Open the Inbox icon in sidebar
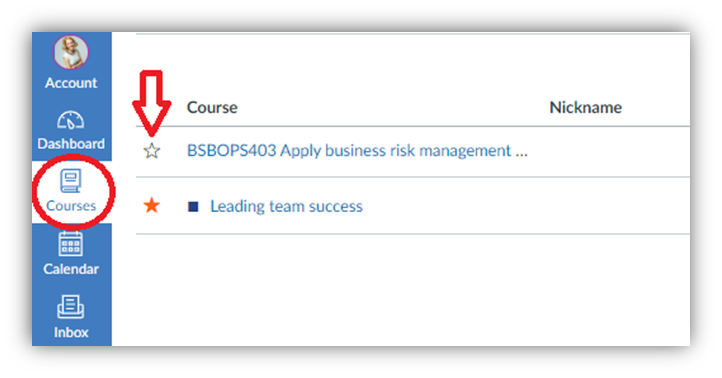 tap(70, 307)
